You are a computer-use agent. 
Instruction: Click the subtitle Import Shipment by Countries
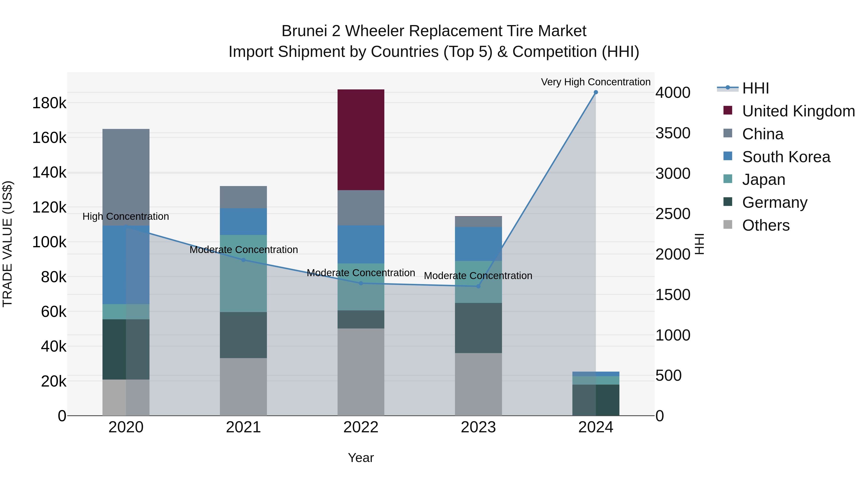pyautogui.click(x=434, y=52)
